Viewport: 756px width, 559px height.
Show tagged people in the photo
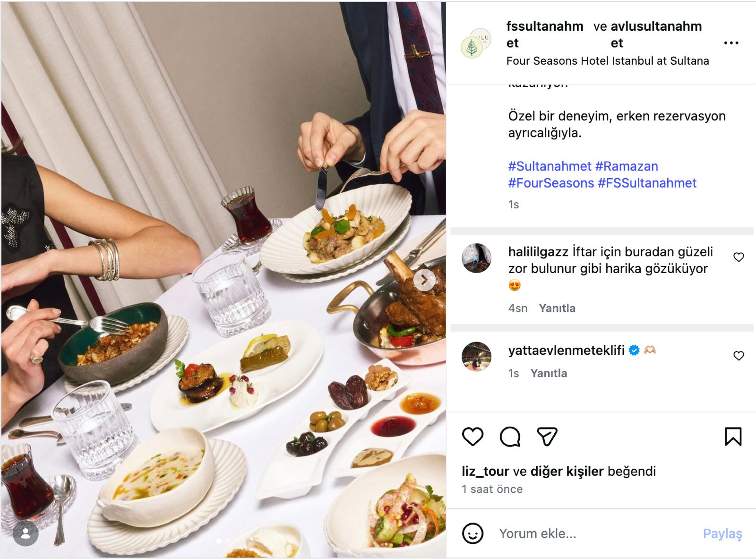[26, 533]
